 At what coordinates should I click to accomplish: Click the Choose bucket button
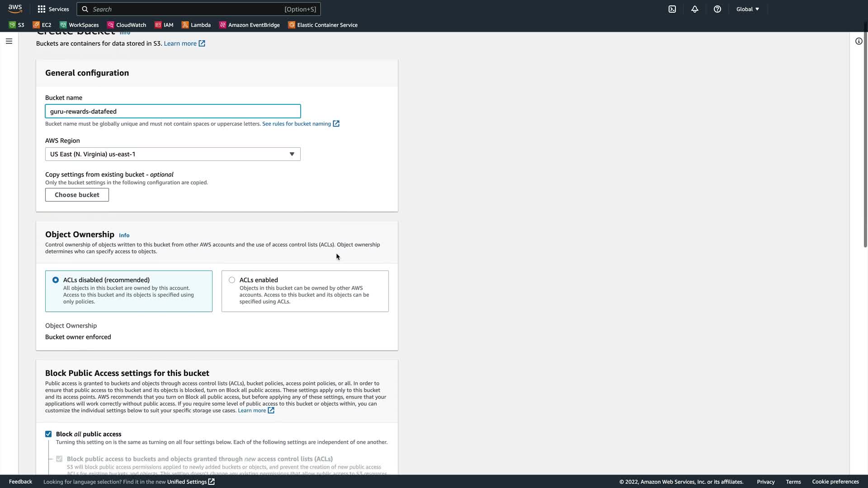77,195
